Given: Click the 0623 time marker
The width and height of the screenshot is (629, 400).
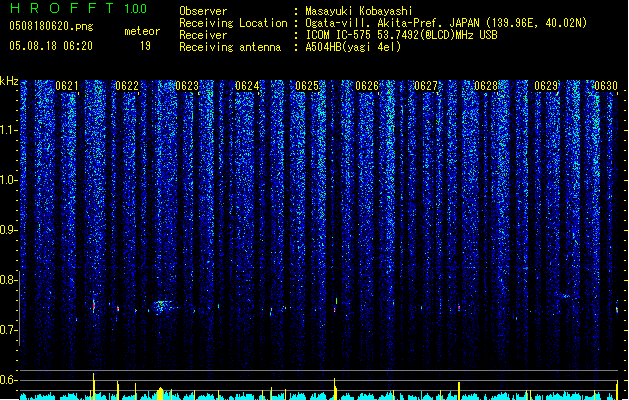Looking at the screenshot, I should pos(187,86).
